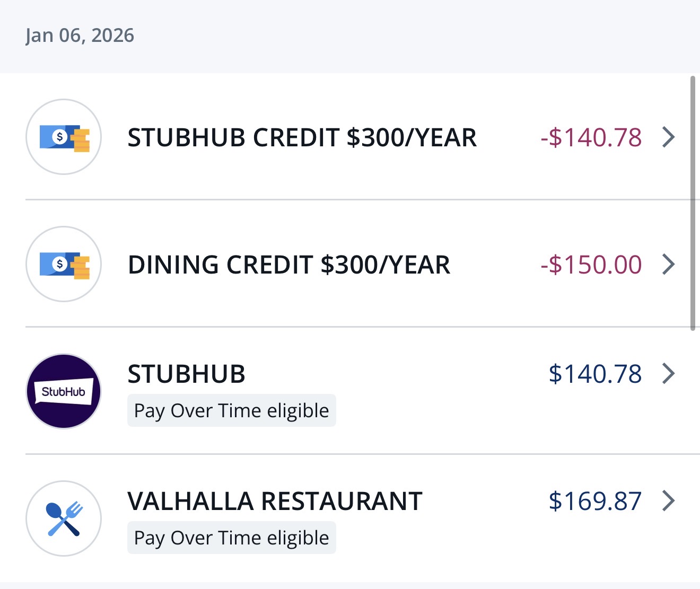700x589 pixels.
Task: Open the STUBHUB CREDIT $300/YEAR transaction title
Action: coord(302,138)
